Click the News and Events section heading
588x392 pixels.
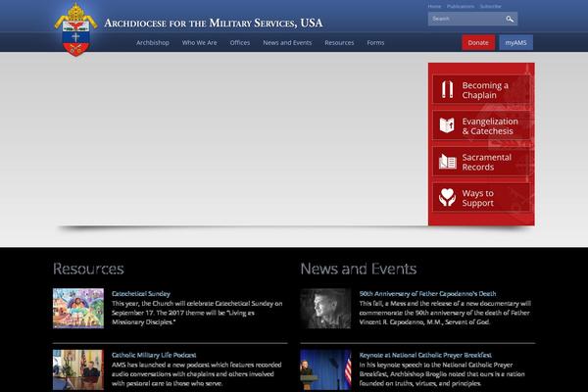coord(359,269)
